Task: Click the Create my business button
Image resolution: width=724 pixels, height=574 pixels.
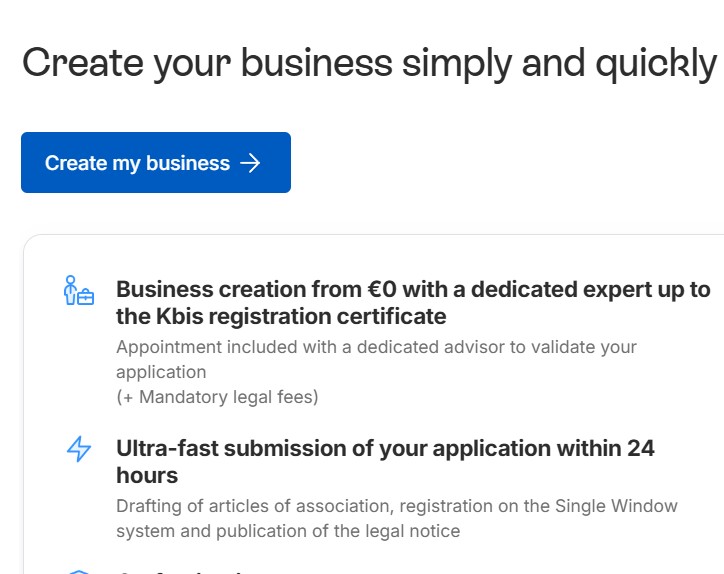Action: 155,163
